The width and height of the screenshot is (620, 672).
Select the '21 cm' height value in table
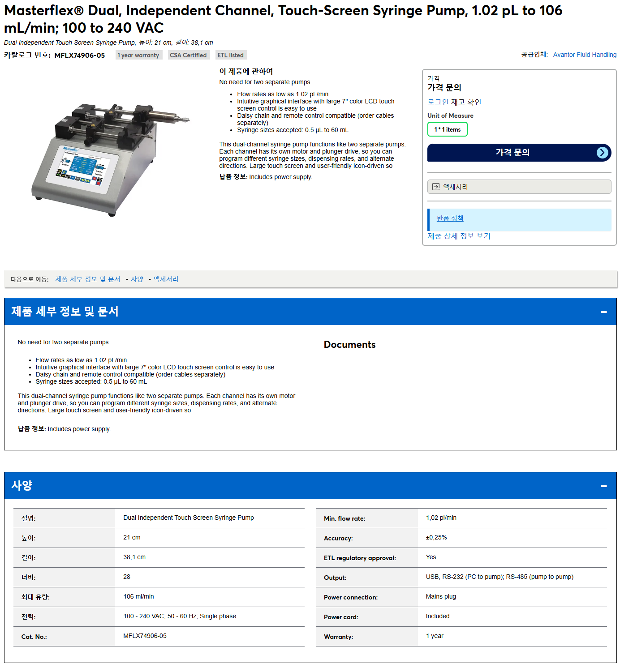(x=132, y=537)
